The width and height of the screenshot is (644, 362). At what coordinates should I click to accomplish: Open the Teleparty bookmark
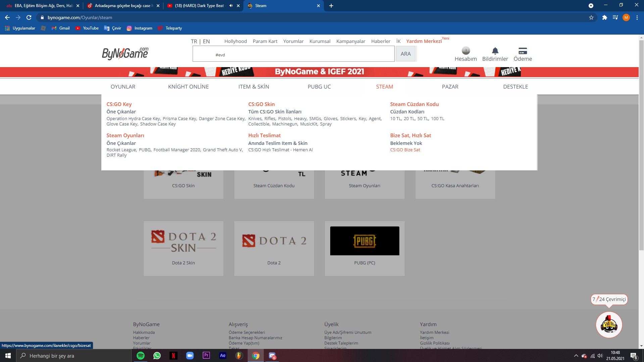(x=170, y=28)
